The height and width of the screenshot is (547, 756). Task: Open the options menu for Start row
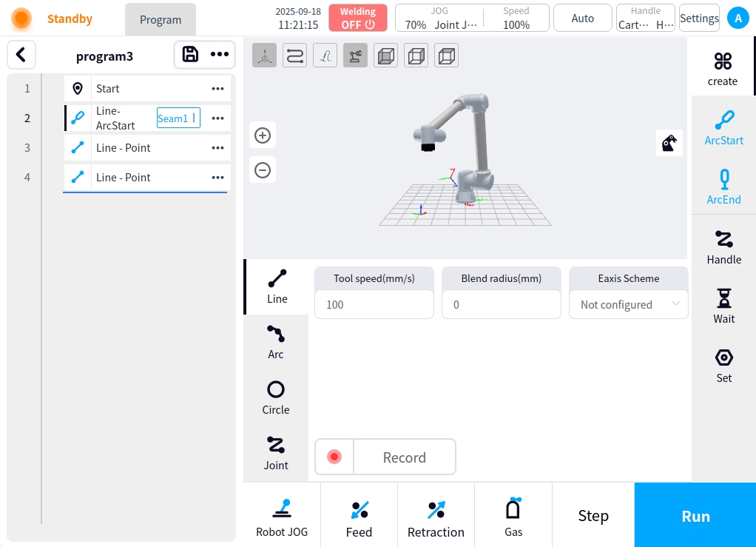217,89
